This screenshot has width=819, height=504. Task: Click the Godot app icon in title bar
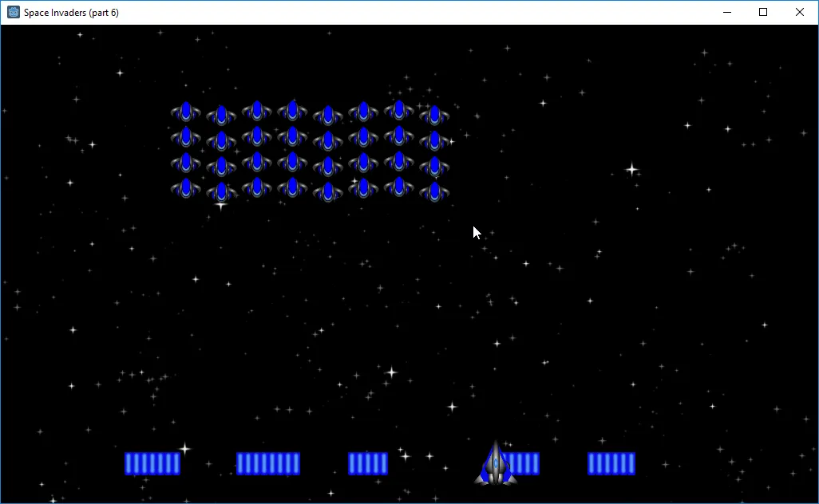14,12
